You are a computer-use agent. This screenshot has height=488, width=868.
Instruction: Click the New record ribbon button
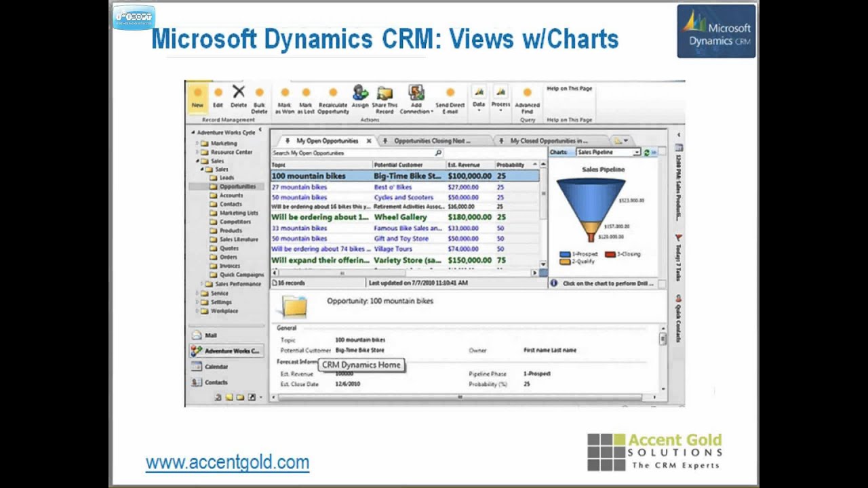[x=197, y=98]
